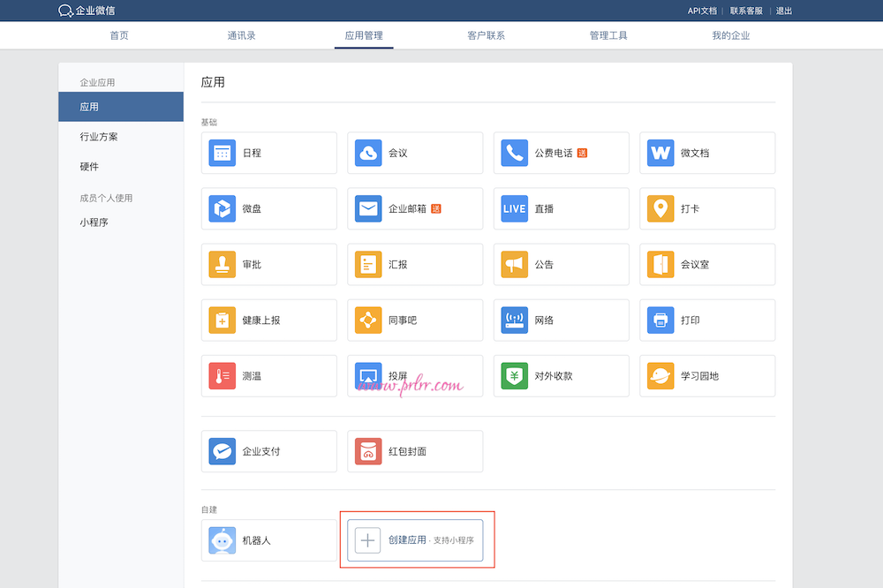Click the 会议 cloud icon
This screenshot has height=588, width=883.
point(368,153)
